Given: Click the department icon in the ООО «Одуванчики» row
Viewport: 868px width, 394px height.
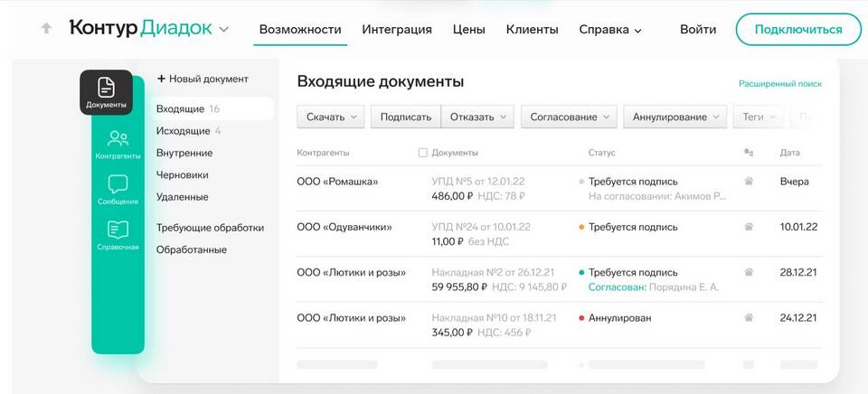Looking at the screenshot, I should click(x=748, y=227).
